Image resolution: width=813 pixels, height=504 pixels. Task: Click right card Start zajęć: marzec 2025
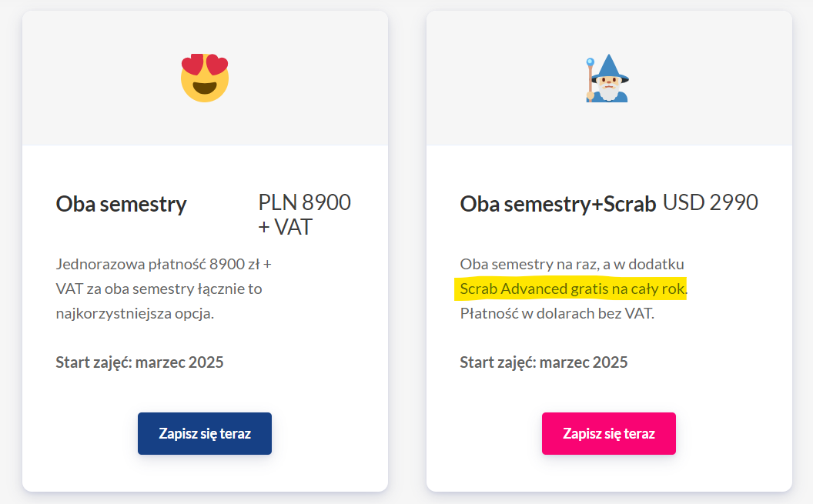544,362
